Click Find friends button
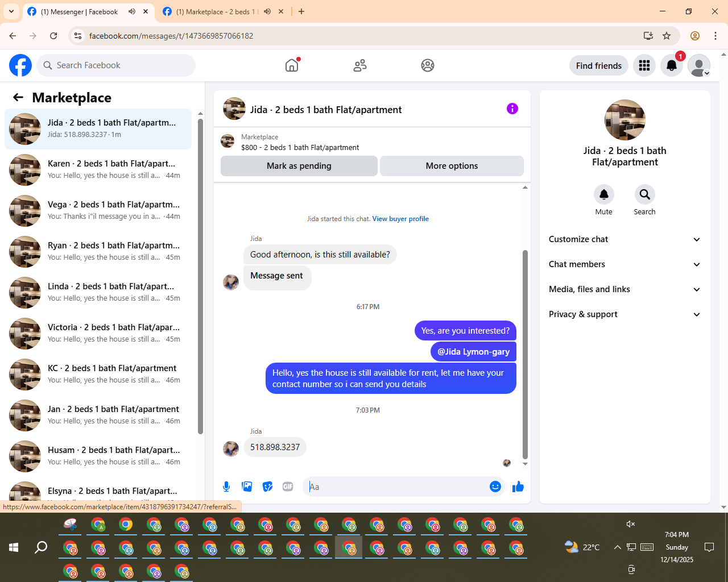The width and height of the screenshot is (728, 582). 599,65
